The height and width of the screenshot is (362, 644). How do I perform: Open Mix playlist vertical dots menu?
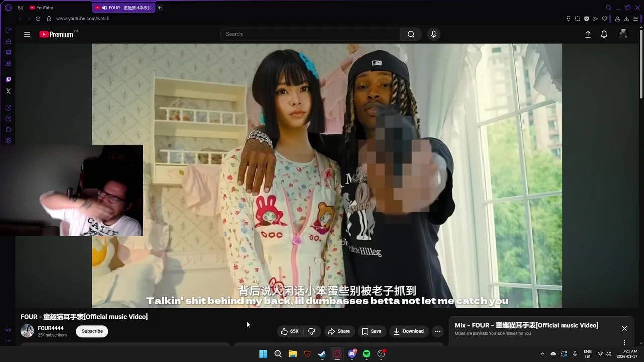624,343
